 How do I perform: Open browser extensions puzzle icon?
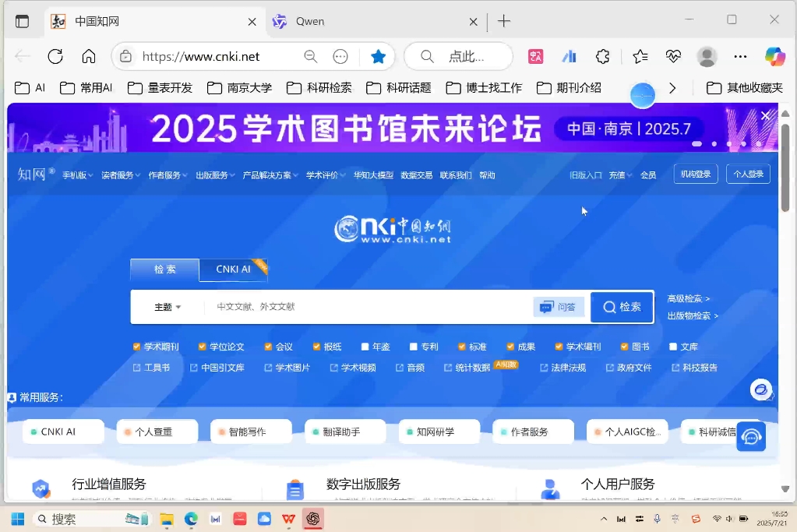tap(602, 56)
